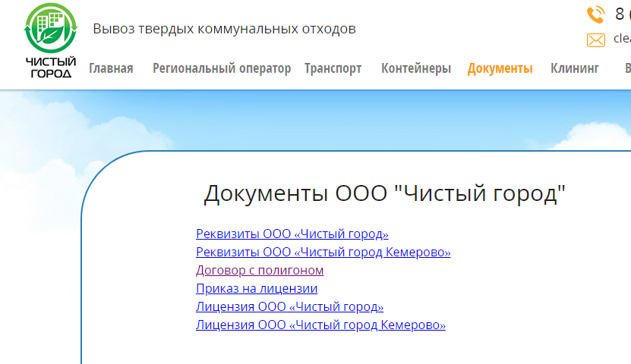Go to the Контейнеры section

coord(416,68)
